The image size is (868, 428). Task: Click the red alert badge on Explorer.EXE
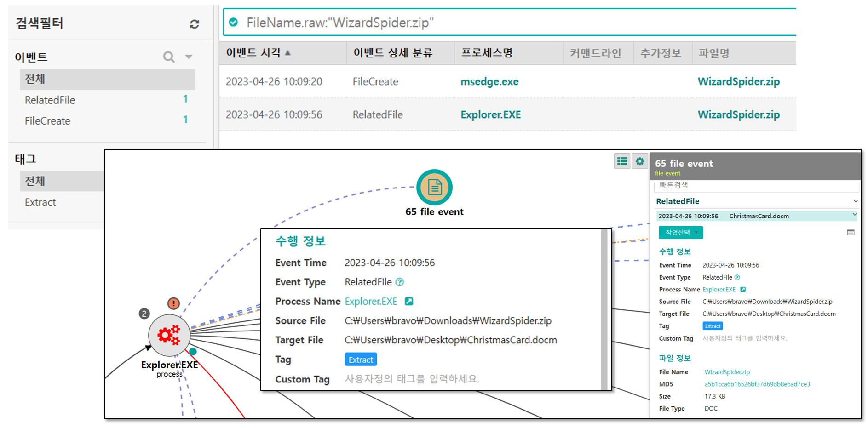point(173,303)
